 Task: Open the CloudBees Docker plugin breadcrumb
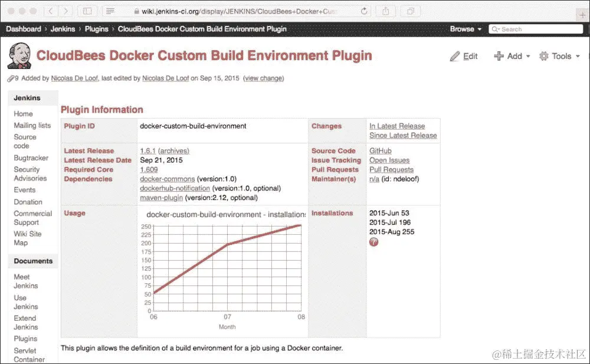202,29
